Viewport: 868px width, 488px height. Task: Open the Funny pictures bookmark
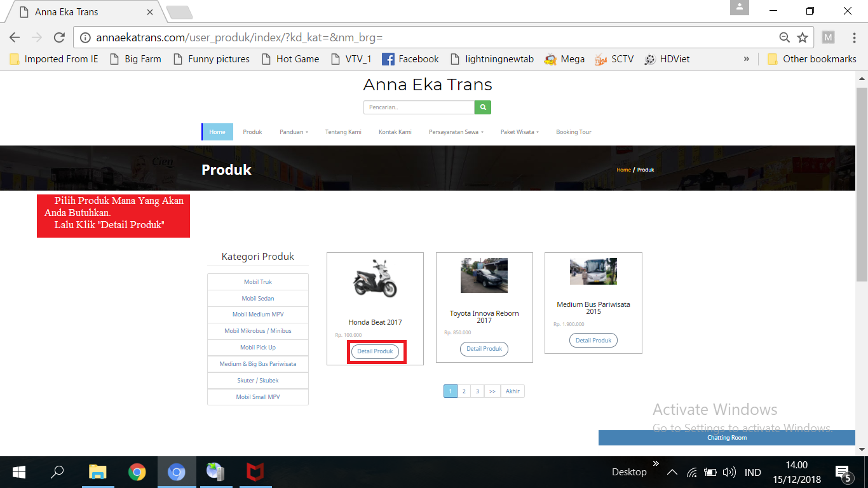coord(212,59)
